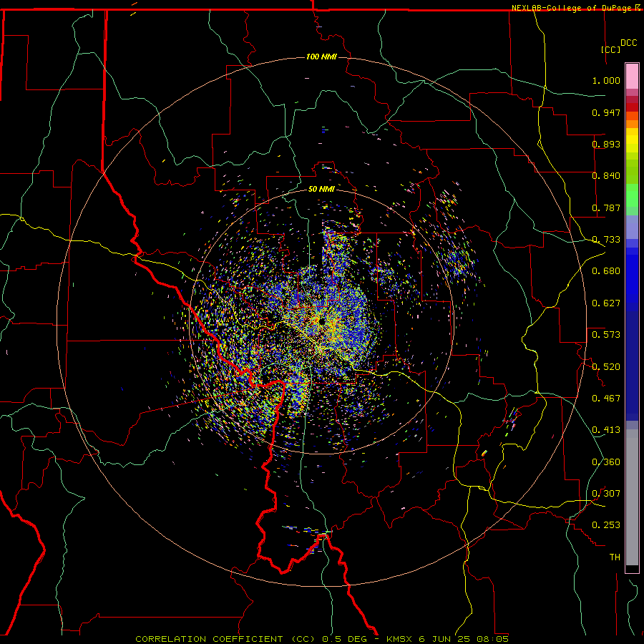Click the 0.947 legend value

click(606, 112)
